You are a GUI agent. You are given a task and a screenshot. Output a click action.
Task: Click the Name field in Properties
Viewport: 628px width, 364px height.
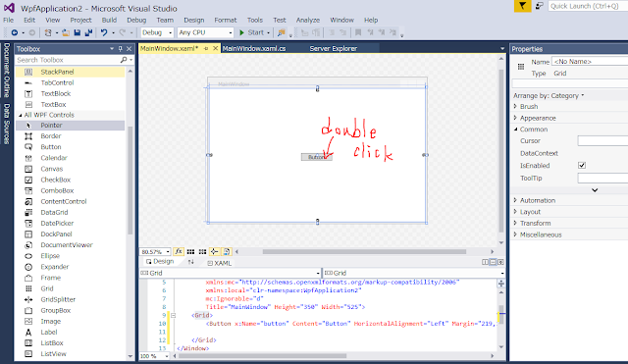(590, 61)
